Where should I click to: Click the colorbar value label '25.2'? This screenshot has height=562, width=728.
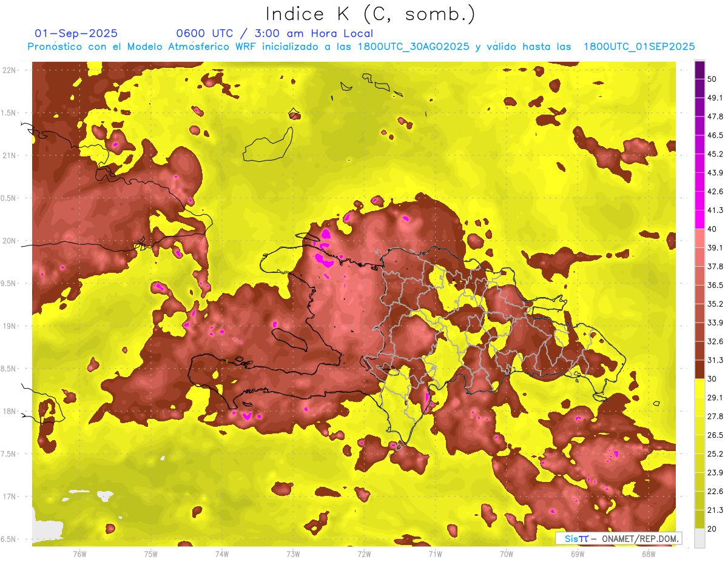pyautogui.click(x=715, y=454)
